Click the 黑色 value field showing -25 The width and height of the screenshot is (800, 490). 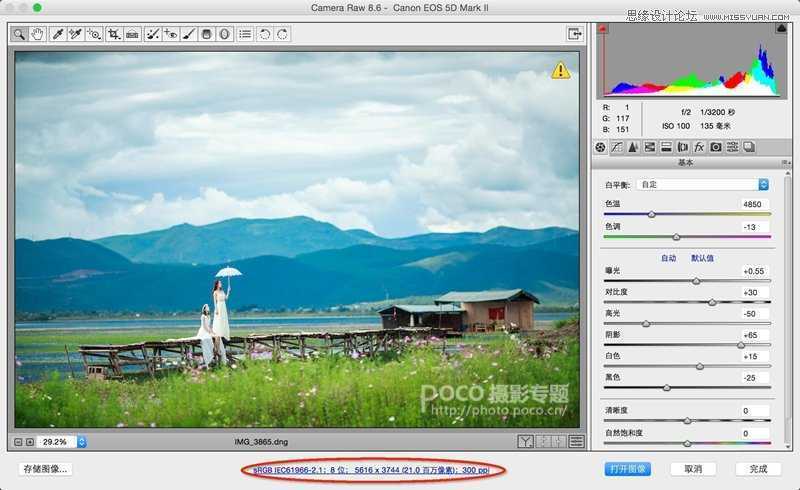pyautogui.click(x=754, y=378)
